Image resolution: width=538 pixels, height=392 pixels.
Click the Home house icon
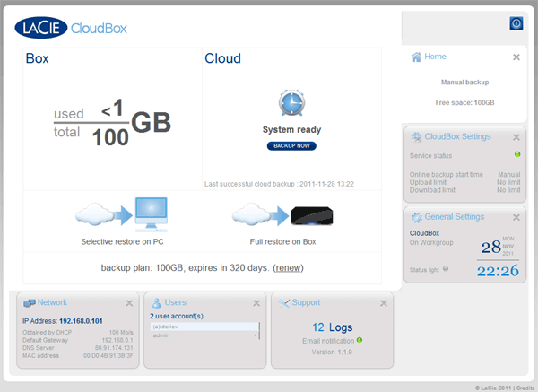416,57
